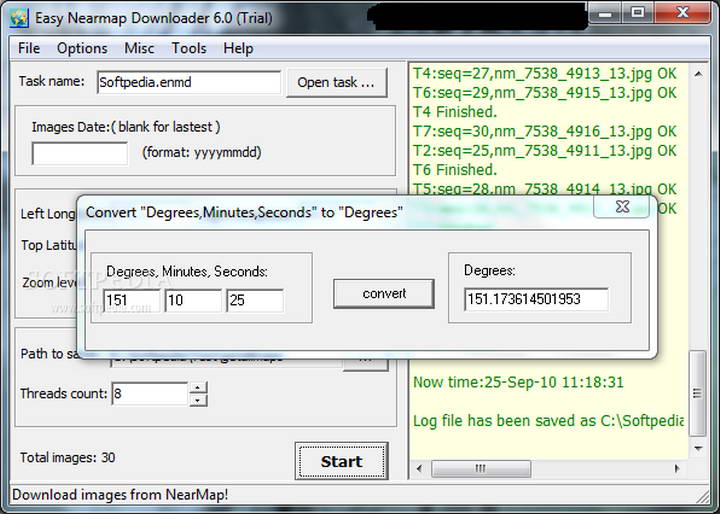
Task: Click 'Log file has been saved' text
Action: click(x=548, y=421)
